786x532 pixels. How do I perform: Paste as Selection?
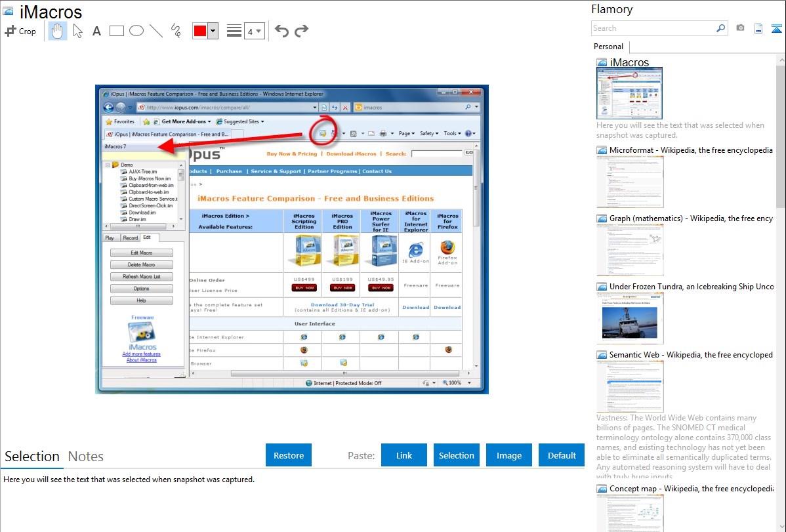(456, 455)
